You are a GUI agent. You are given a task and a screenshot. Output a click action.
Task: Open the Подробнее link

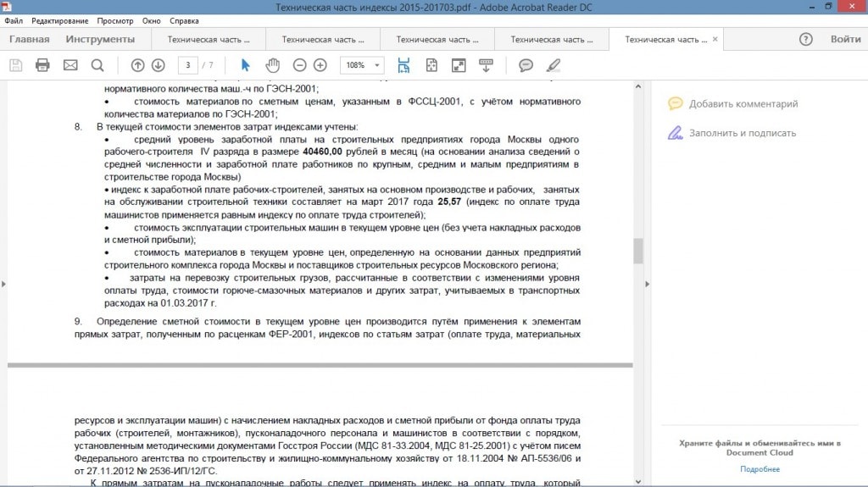pyautogui.click(x=759, y=468)
